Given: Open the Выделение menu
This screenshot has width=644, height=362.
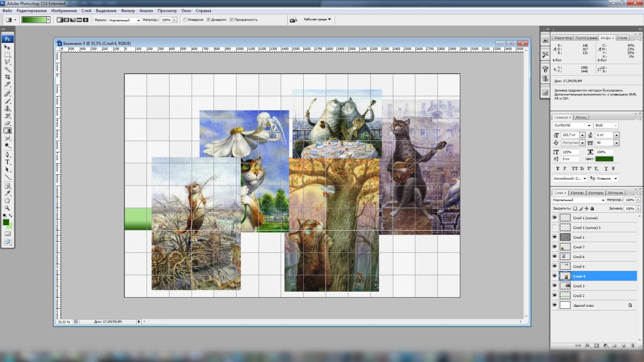Looking at the screenshot, I should [x=106, y=10].
